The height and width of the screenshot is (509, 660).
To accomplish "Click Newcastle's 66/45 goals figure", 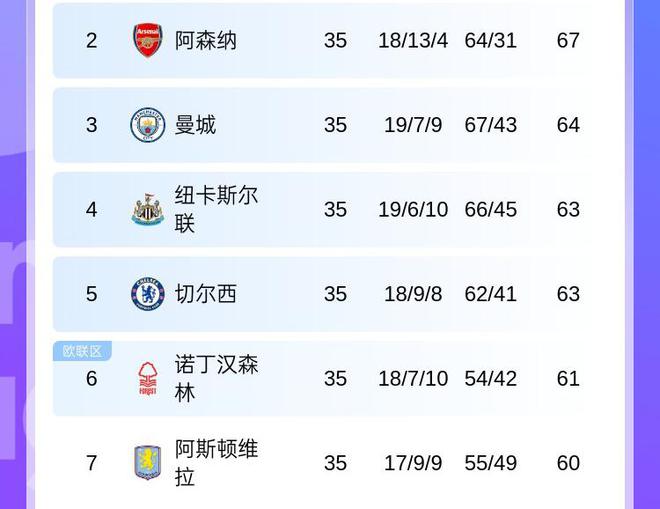I will pos(491,210).
